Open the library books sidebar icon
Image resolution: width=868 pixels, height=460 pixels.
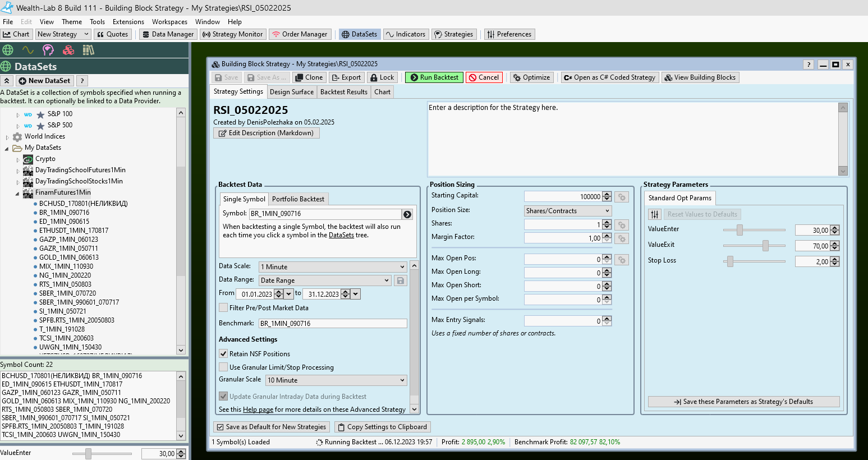pos(88,50)
